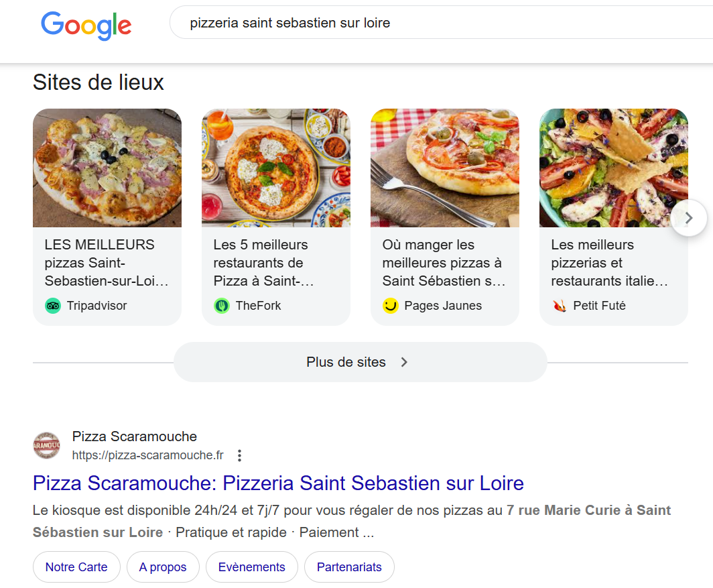Click the Petit Futé salad photo
The height and width of the screenshot is (588, 713).
tap(614, 168)
